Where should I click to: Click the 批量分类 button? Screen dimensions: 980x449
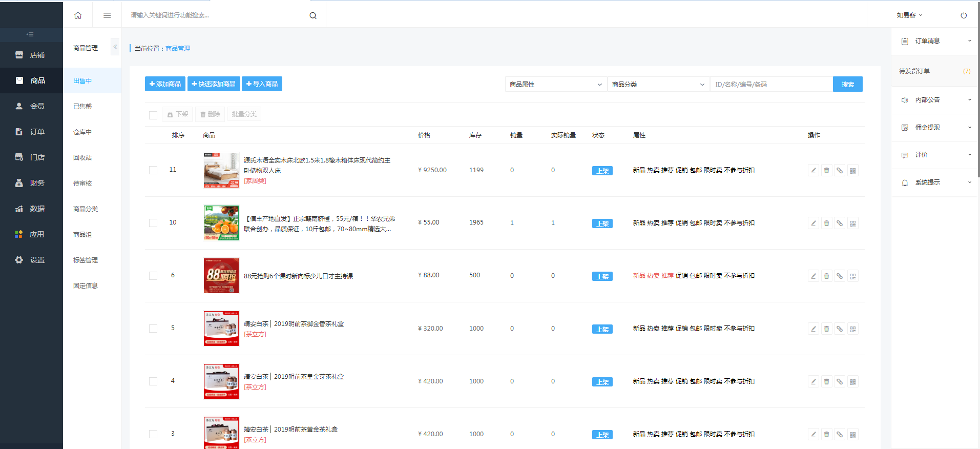pos(244,114)
